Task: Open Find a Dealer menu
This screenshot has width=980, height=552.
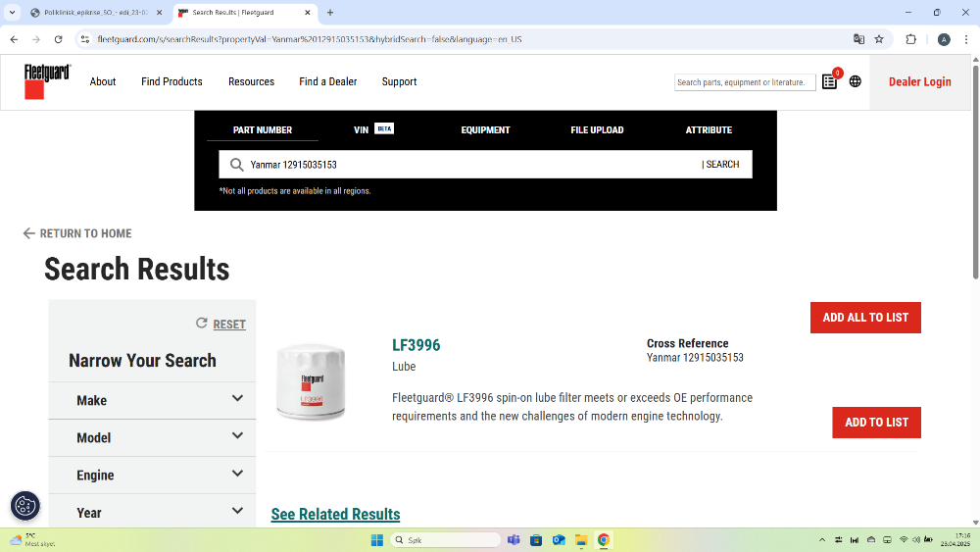Action: [328, 82]
